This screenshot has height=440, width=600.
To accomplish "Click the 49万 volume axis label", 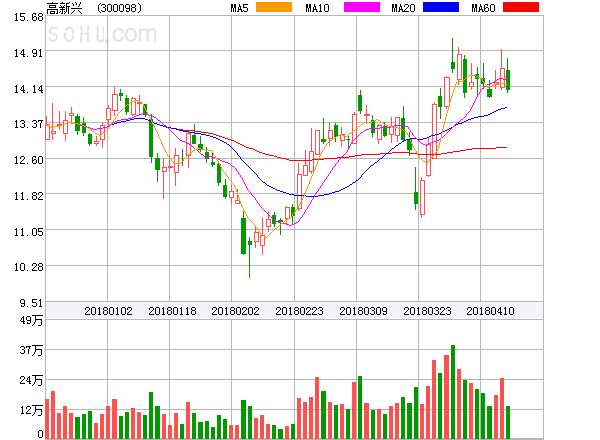I will tap(31, 320).
